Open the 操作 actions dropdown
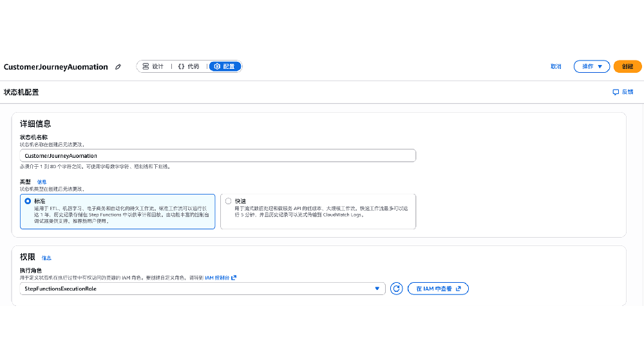The image size is (644, 362). 591,66
